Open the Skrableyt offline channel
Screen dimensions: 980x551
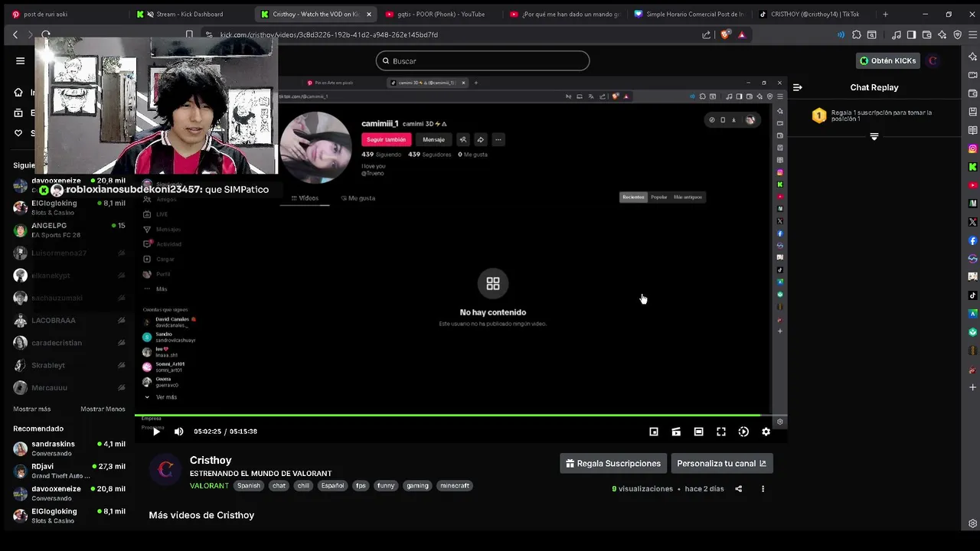click(x=69, y=365)
